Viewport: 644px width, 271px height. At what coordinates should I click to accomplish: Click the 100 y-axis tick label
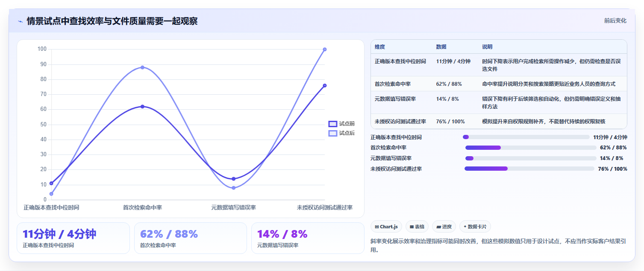tap(42, 49)
